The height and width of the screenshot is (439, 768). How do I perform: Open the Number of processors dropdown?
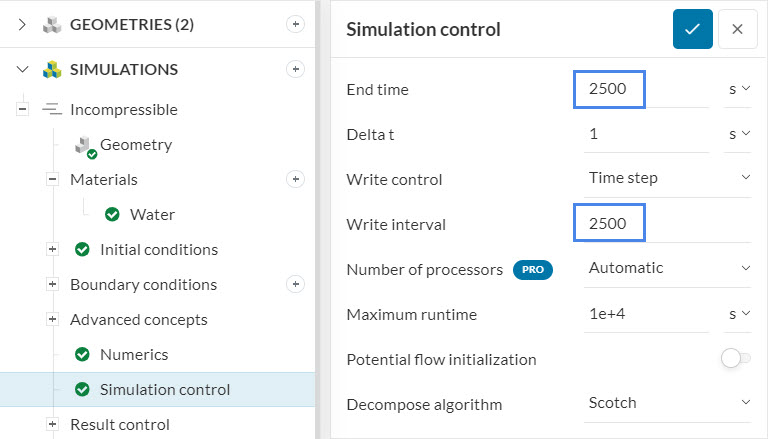668,268
